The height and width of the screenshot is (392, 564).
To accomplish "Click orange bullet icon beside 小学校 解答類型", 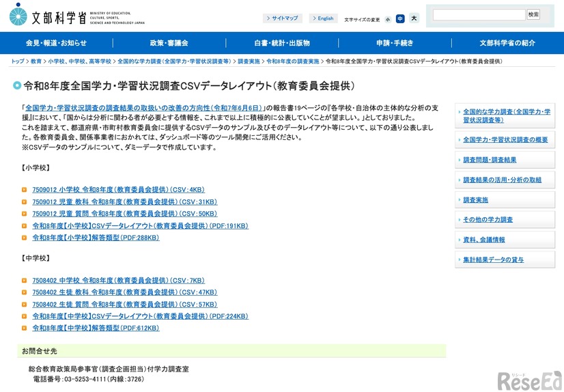I will pyautogui.click(x=24, y=238).
